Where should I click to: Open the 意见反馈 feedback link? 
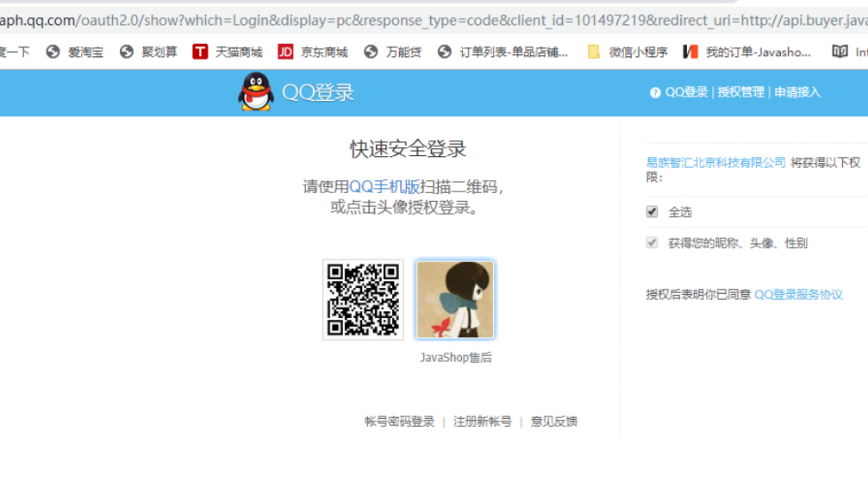coord(554,422)
